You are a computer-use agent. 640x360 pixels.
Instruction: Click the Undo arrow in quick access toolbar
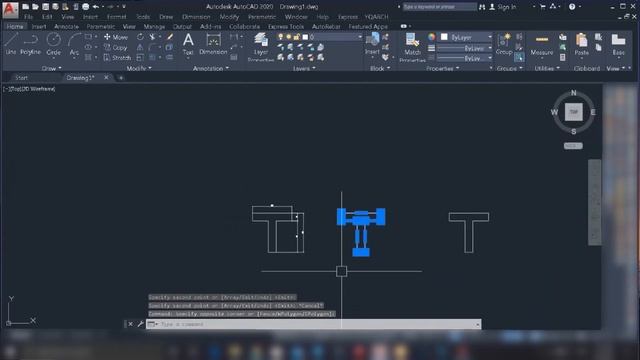pyautogui.click(x=96, y=7)
